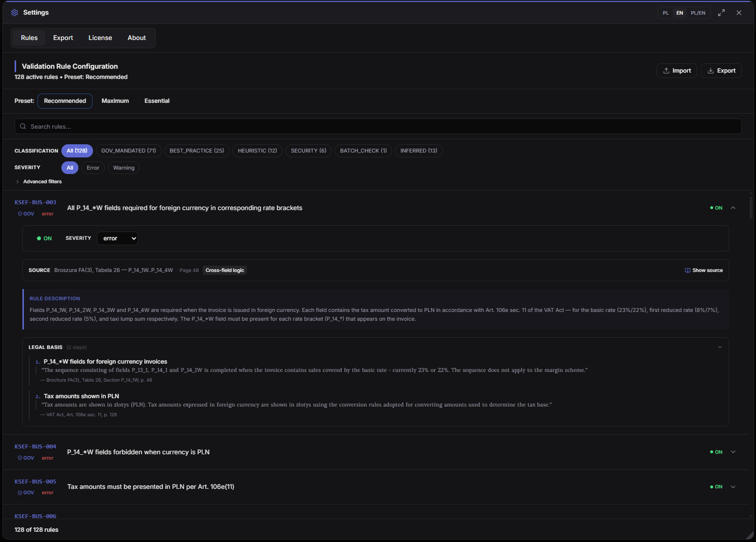Screen dimensions: 756x542
Task: Switch language to PL/EN bilingual mode
Action: (x=698, y=13)
